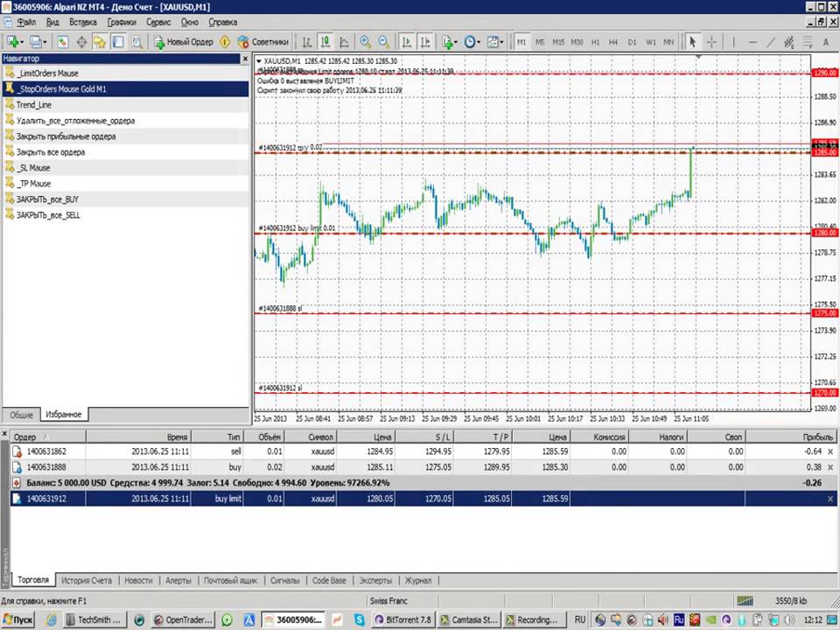
Task: Select the W1 timeframe
Action: (x=650, y=42)
